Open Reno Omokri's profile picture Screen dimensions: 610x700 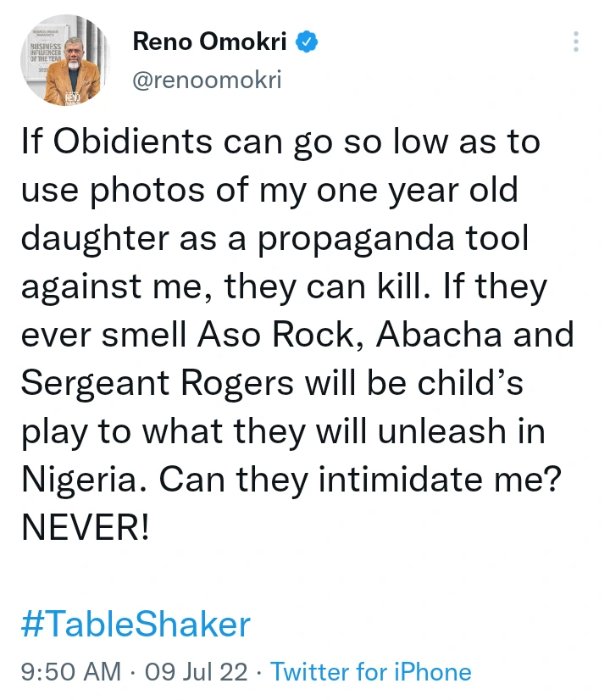click(x=66, y=61)
